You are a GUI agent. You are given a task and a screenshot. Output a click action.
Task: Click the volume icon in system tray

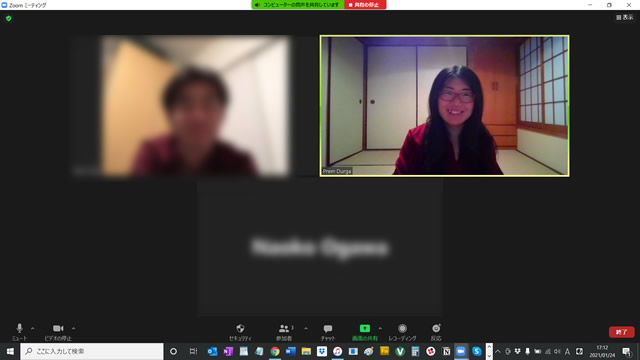point(557,351)
